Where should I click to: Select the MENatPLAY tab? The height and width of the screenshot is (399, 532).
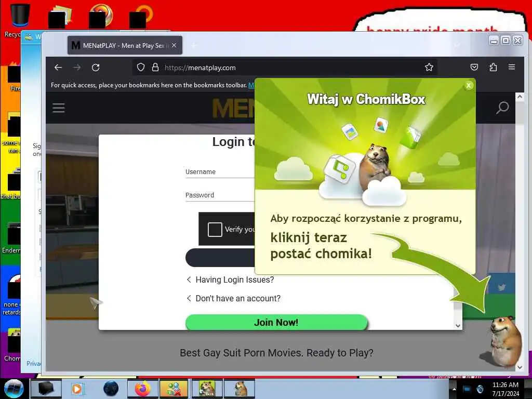(x=125, y=45)
